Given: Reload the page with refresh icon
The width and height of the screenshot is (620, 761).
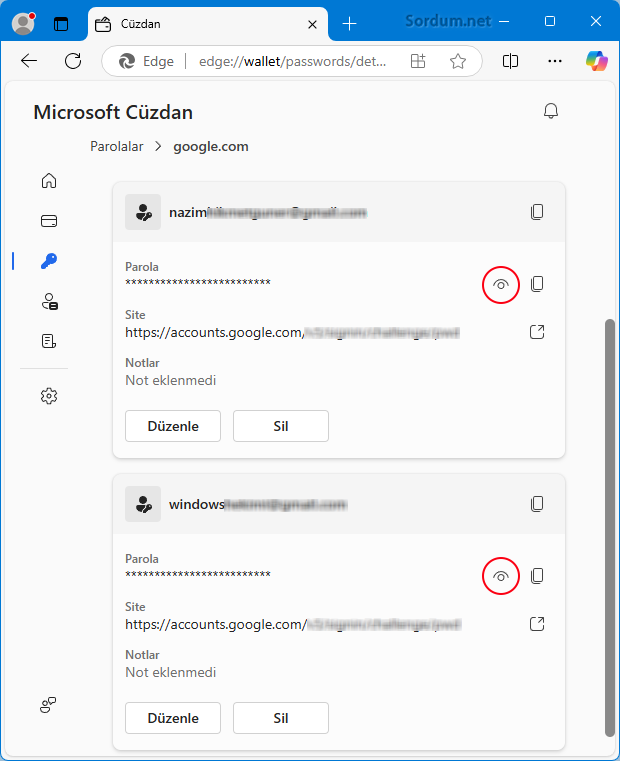Looking at the screenshot, I should (73, 61).
